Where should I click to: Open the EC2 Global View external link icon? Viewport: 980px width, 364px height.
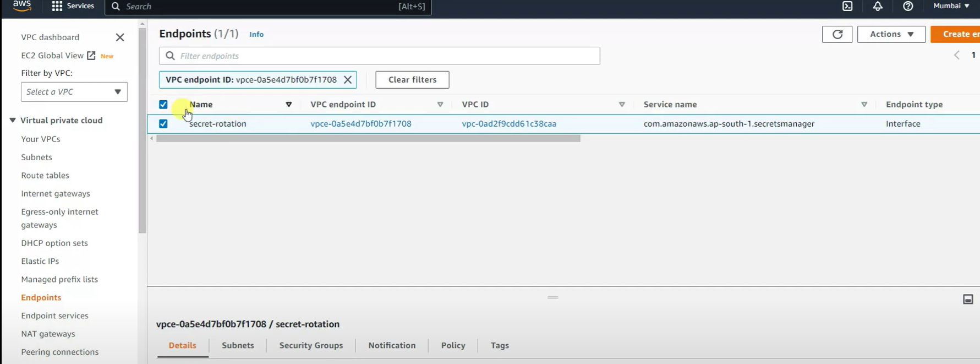(91, 56)
